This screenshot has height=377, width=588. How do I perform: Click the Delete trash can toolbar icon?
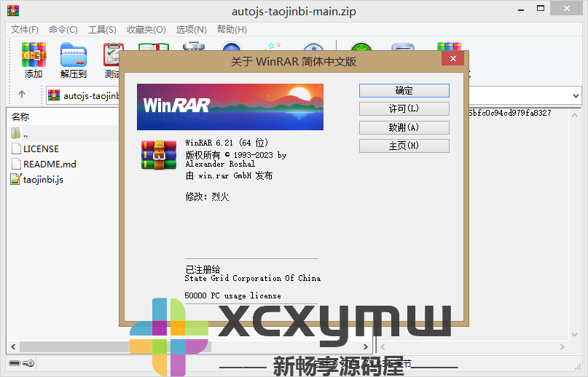(x=194, y=47)
